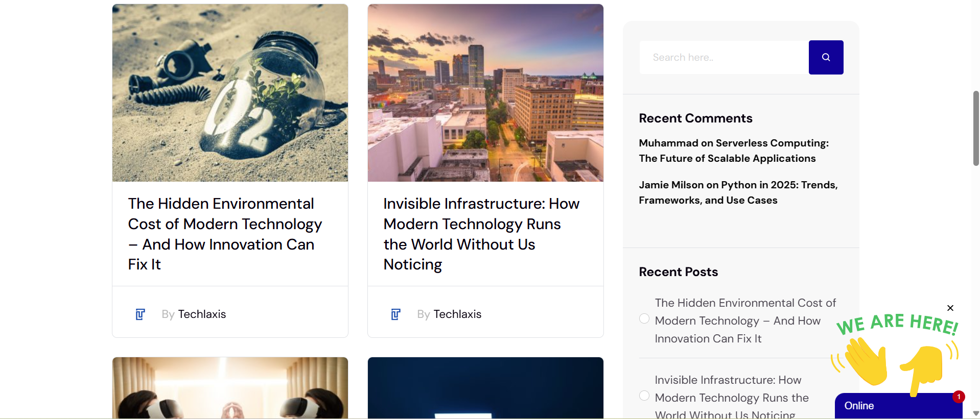Open Muhammad's comment on Serverless Computing

tap(734, 151)
